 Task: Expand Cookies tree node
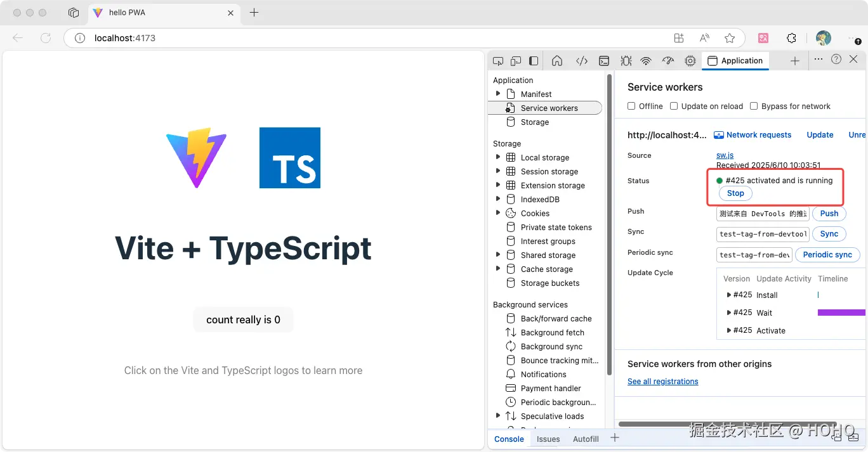point(498,213)
